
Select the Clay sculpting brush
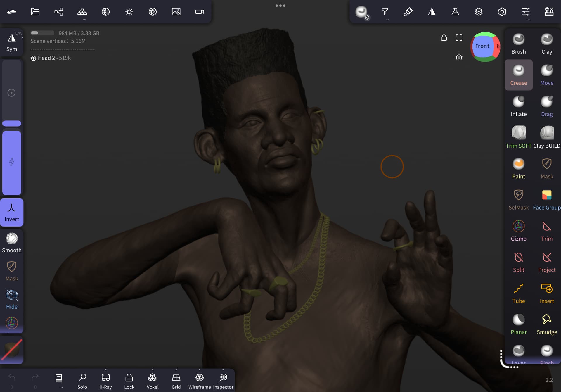(546, 44)
